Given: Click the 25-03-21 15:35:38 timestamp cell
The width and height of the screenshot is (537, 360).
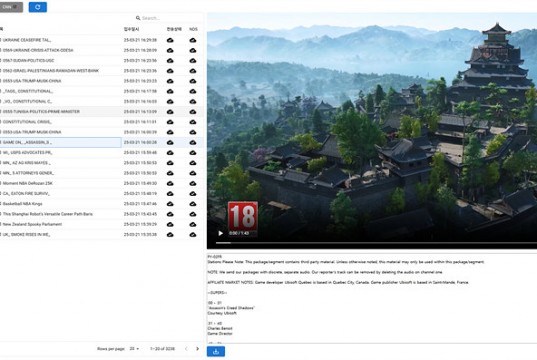Looking at the screenshot, I should coord(140,235).
